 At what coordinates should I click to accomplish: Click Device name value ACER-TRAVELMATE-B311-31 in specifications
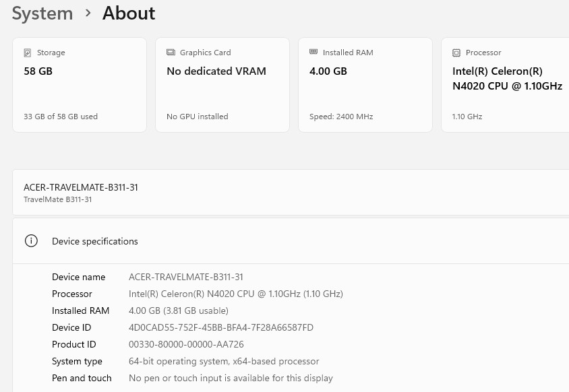tap(186, 277)
